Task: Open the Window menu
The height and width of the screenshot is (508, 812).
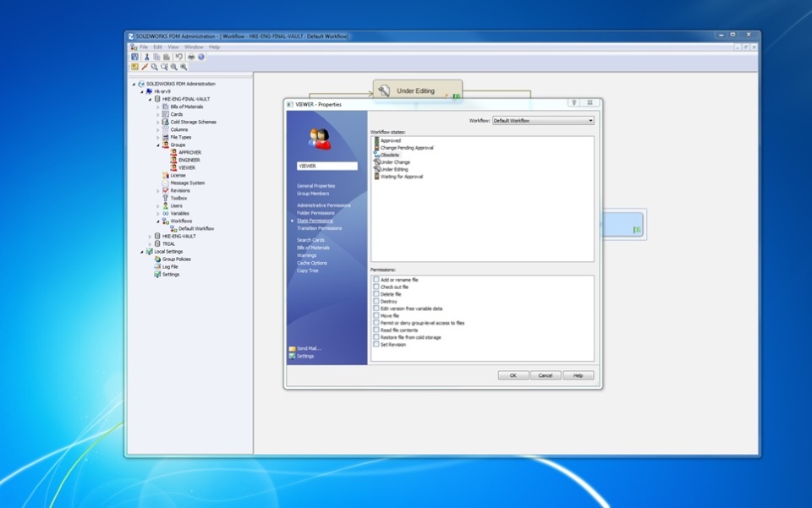Action: 194,47
